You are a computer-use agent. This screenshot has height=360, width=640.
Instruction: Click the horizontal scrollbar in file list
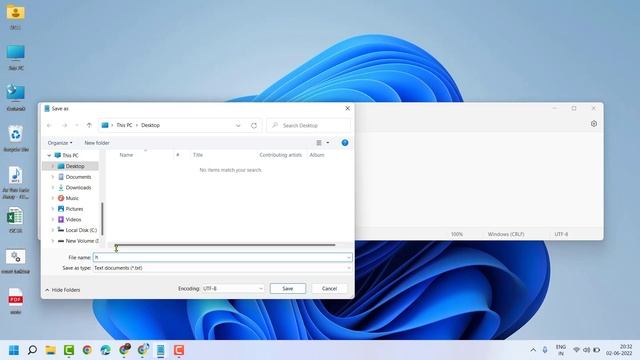[224, 245]
